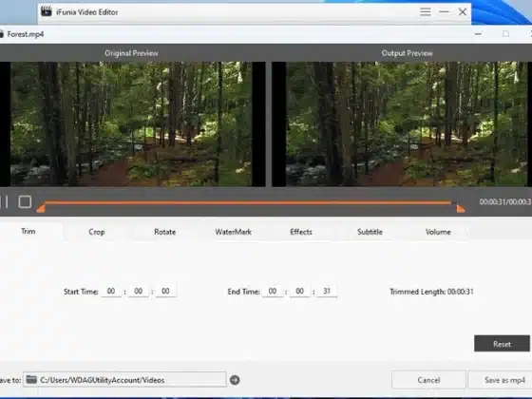Select the Subtitle tab
Image resolution: width=532 pixels, height=399 pixels.
(370, 232)
